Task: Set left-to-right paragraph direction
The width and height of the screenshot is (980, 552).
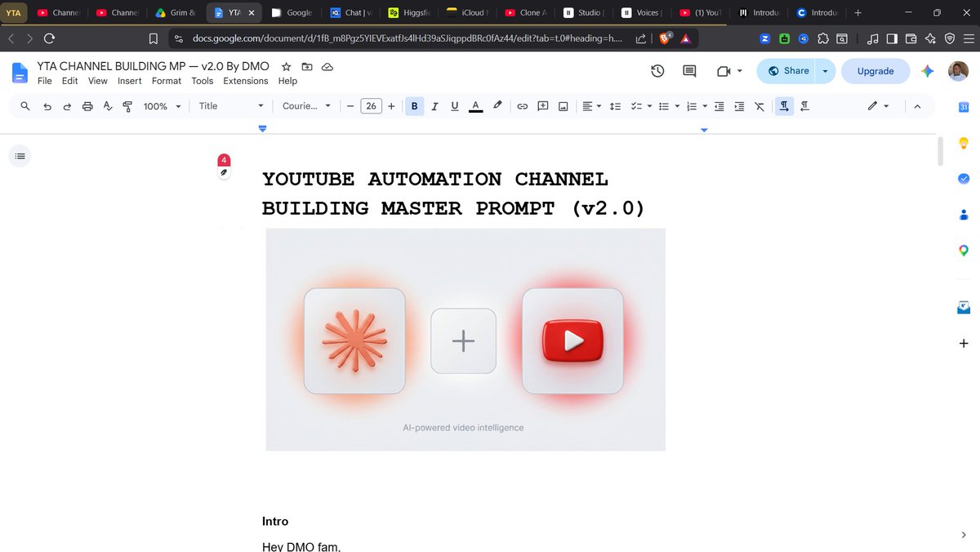Action: pyautogui.click(x=784, y=106)
